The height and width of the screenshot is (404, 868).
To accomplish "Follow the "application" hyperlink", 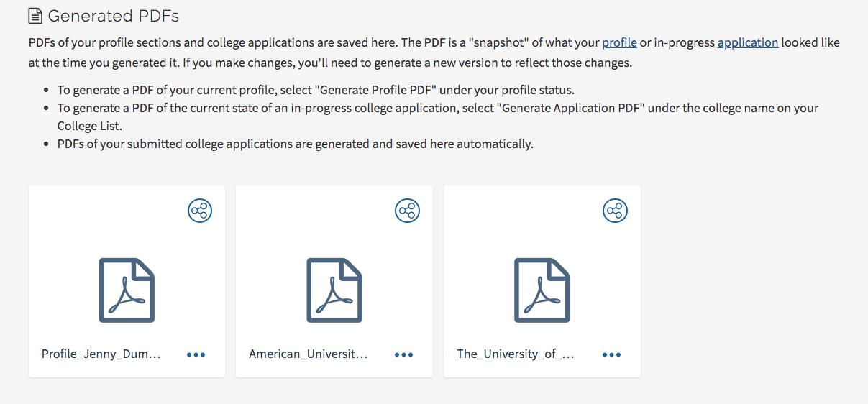I will 747,42.
